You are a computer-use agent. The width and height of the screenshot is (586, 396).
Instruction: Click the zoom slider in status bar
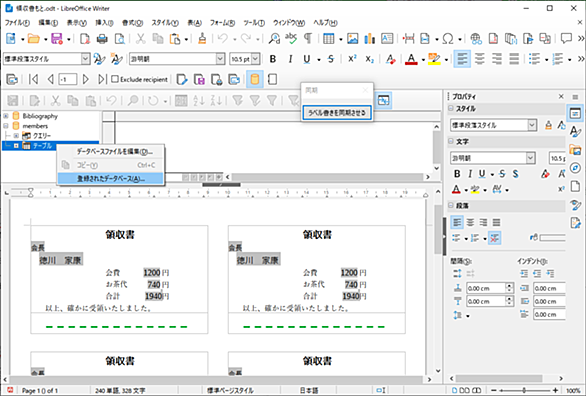(x=524, y=390)
